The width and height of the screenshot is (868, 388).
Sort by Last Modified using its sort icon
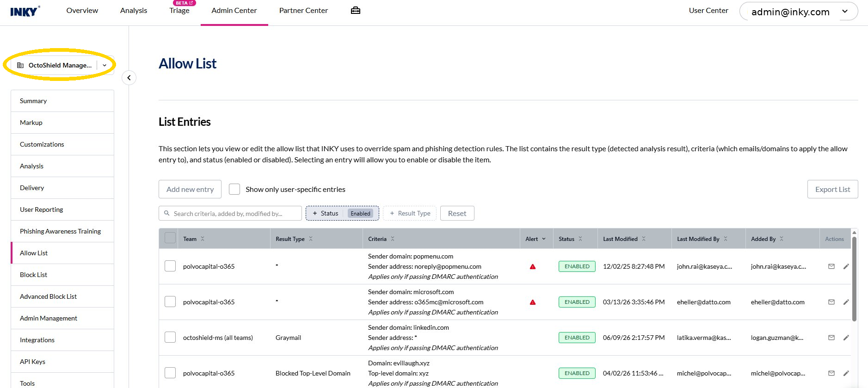tap(644, 239)
